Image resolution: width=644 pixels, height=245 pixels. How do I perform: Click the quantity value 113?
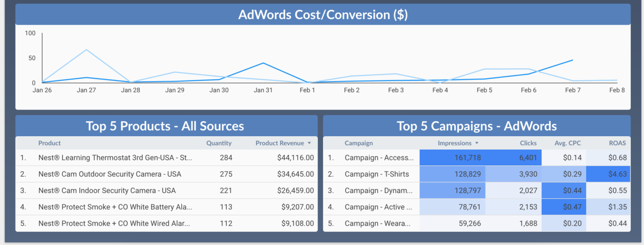(x=226, y=207)
